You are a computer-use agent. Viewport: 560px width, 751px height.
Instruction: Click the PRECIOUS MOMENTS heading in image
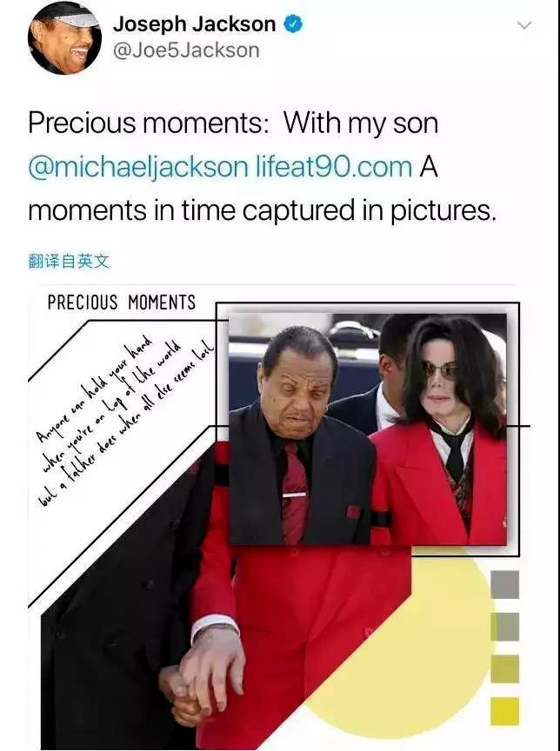(x=122, y=302)
